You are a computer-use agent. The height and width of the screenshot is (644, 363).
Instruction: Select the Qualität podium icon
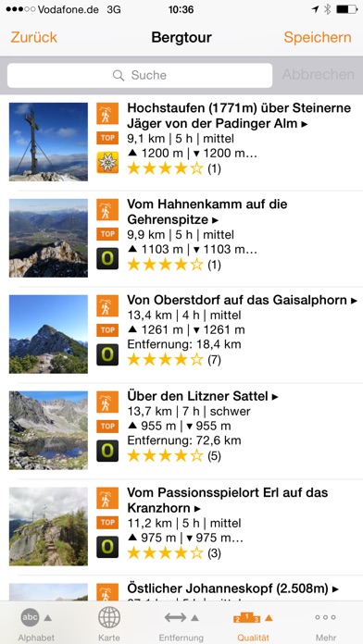tap(246, 618)
